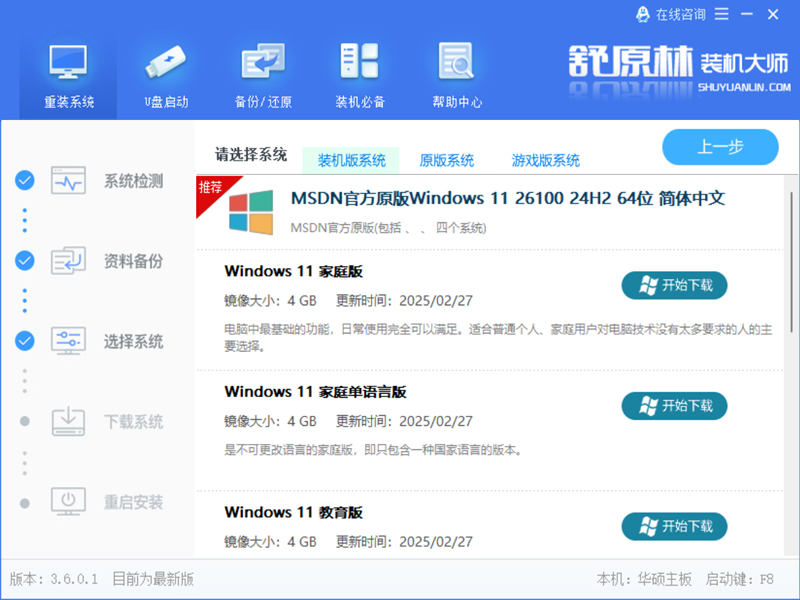Select the Windows 11 家庭单语言版 title
Image resolution: width=800 pixels, height=600 pixels.
tap(315, 392)
